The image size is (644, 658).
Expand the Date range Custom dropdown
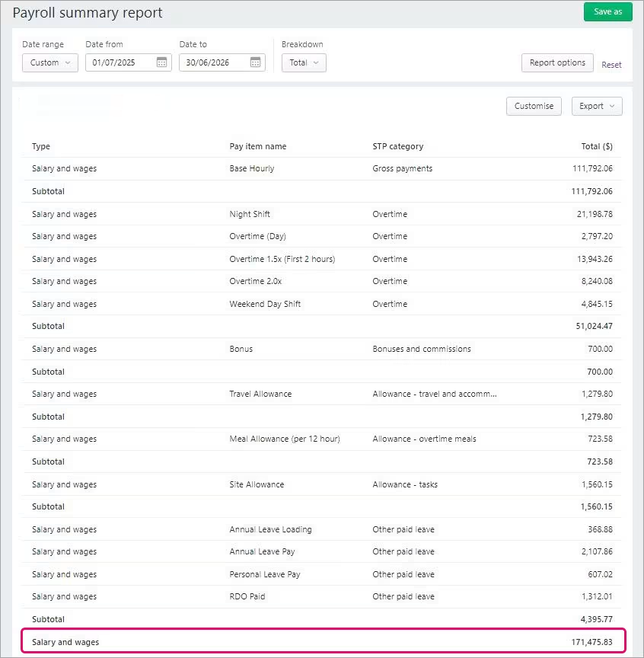coord(50,62)
